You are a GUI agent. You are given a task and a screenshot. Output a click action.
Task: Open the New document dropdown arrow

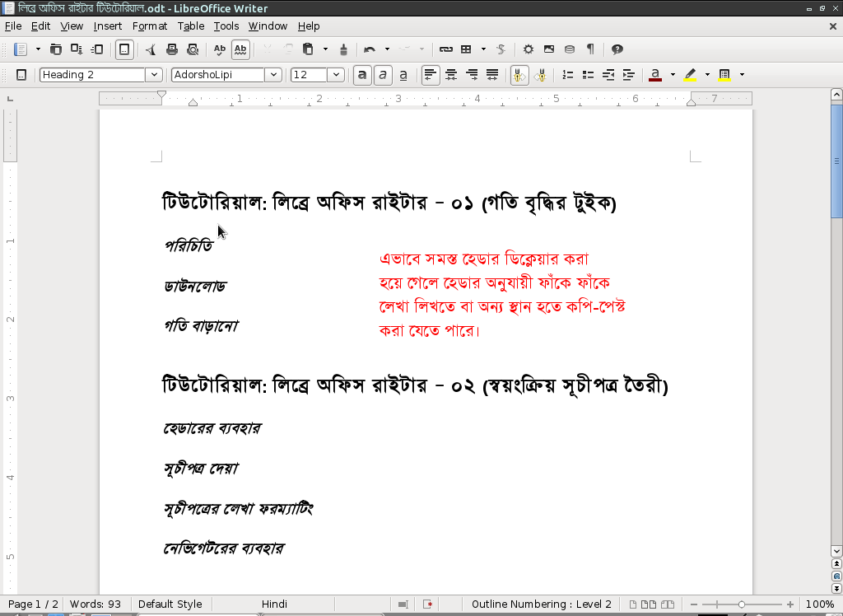[x=38, y=49]
